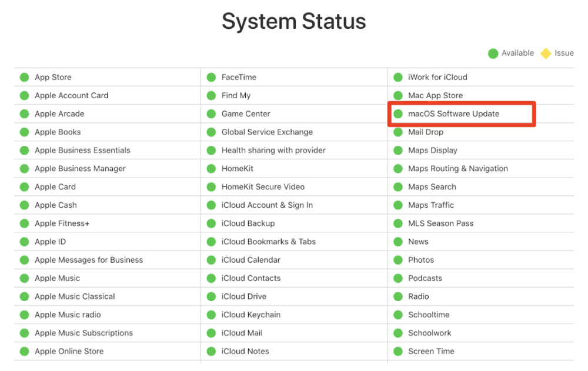
Task: Select the Maps Routing & Navigation row
Action: point(458,168)
